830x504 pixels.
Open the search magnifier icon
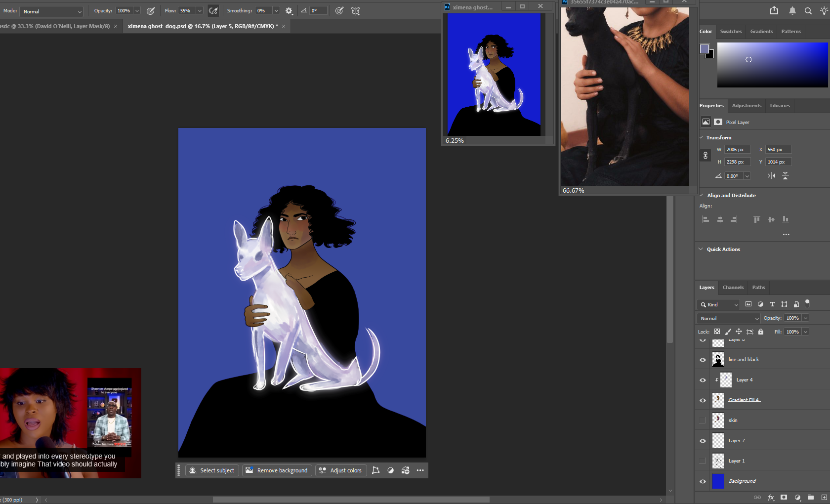(808, 10)
